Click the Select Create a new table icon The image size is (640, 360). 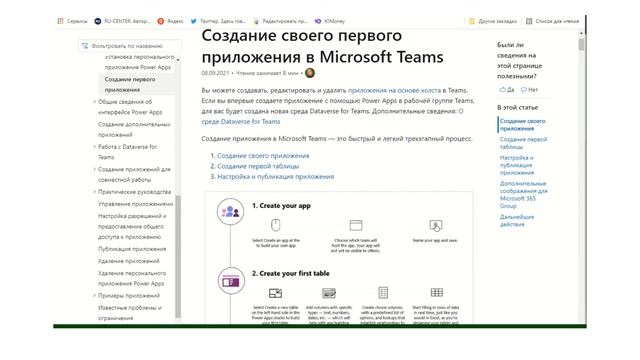275,293
